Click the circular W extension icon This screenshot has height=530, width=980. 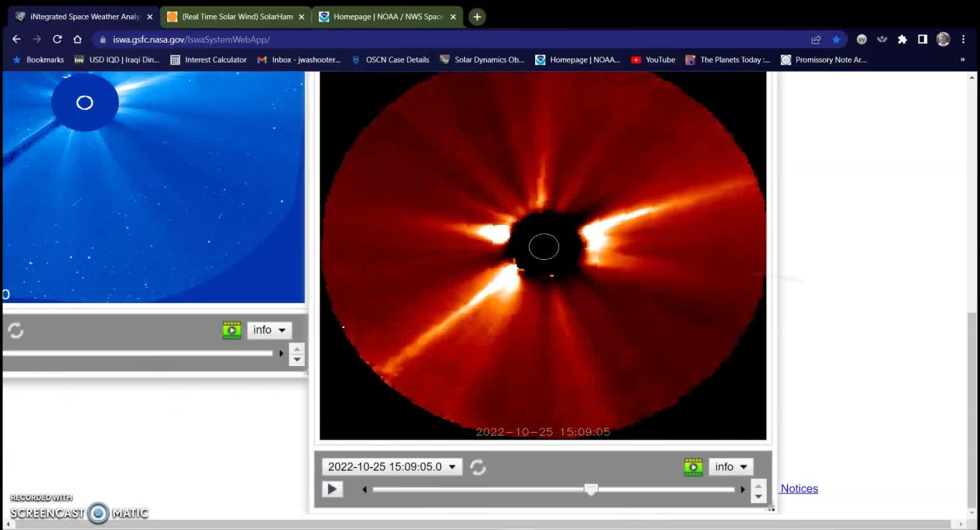862,39
